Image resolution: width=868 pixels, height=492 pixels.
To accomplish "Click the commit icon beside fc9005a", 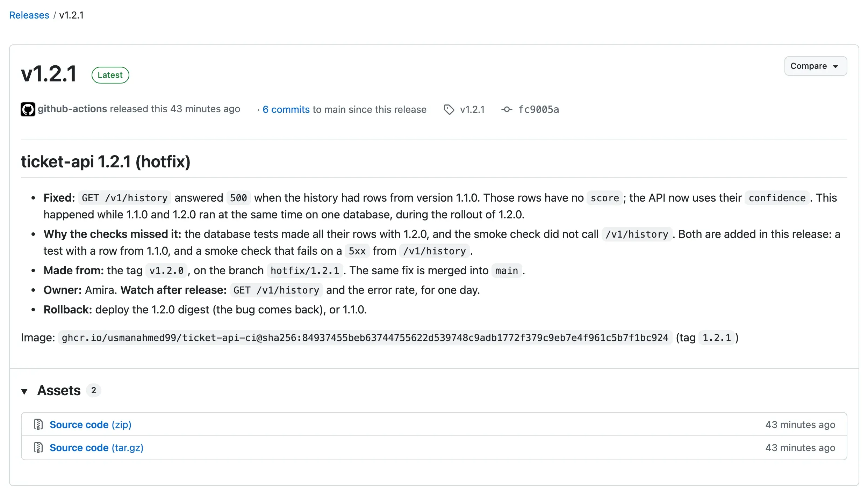I will [x=507, y=110].
